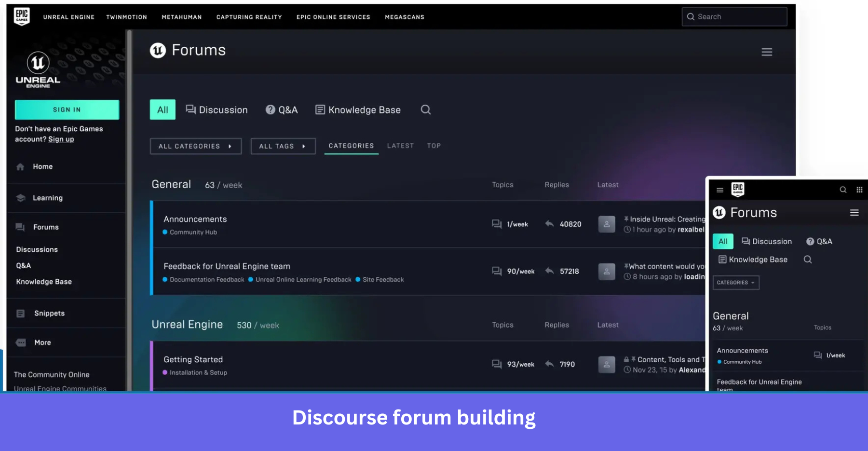Open the METAHUMAN menu in the top navigation
Screen dimensions: 868x451
click(181, 17)
